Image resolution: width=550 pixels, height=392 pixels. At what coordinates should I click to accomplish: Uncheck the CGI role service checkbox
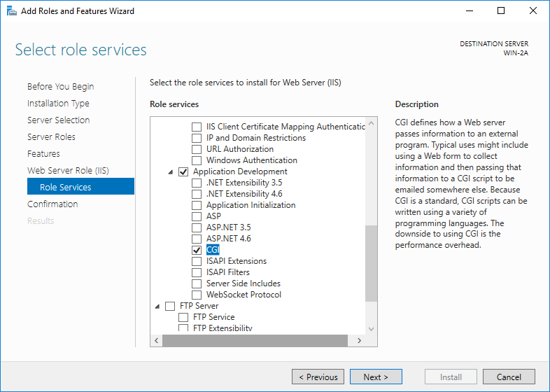(x=197, y=250)
